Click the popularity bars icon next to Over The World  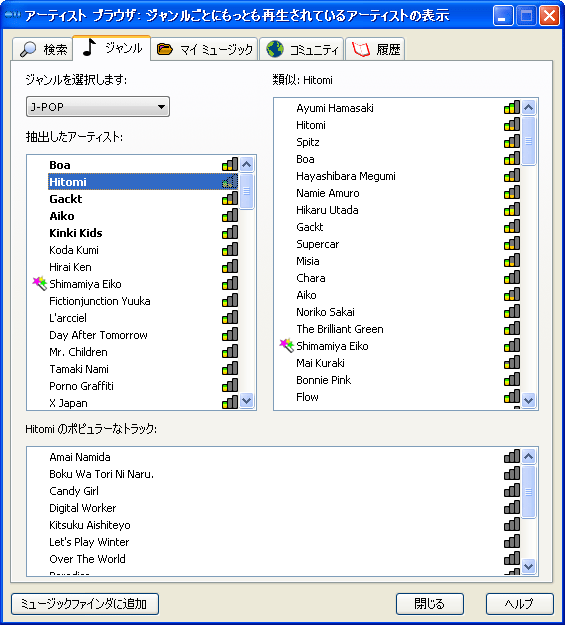click(x=512, y=558)
